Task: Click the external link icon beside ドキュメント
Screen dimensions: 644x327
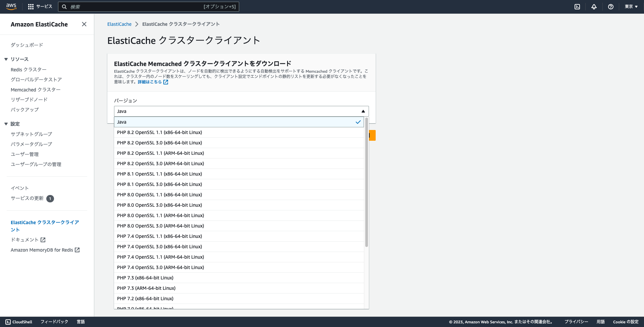Action: (43, 240)
